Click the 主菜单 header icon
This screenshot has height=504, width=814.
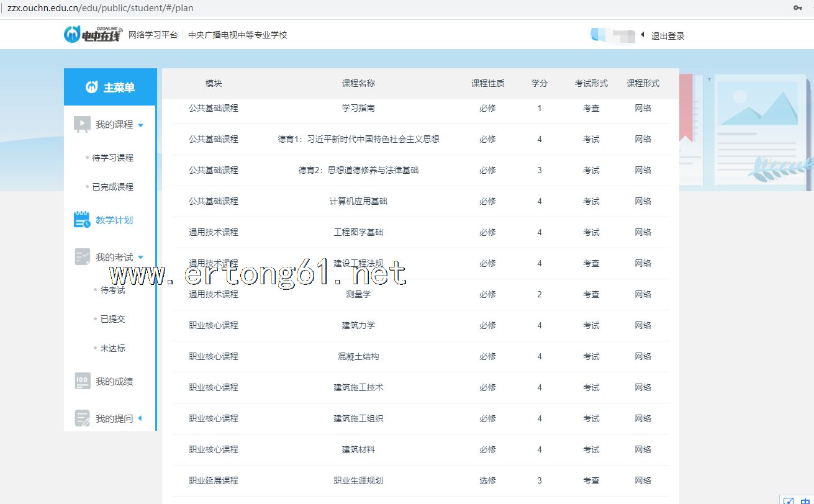92,88
